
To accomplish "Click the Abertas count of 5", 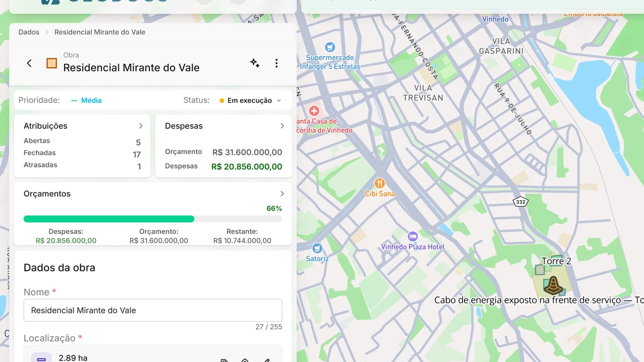I will (138, 142).
